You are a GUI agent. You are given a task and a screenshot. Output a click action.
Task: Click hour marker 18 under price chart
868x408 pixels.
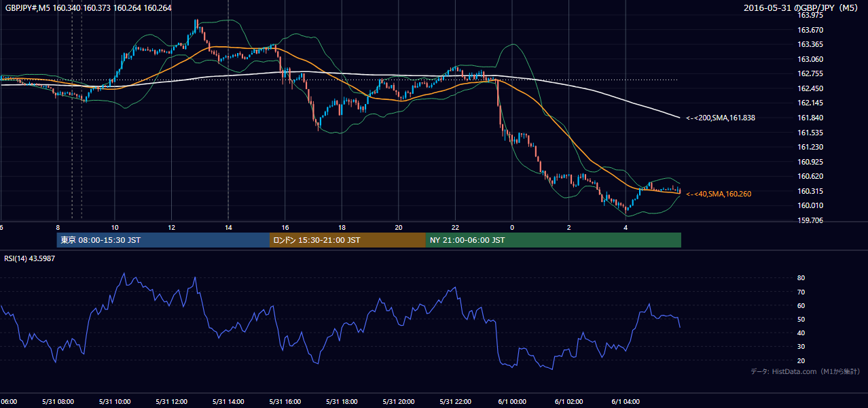342,228
